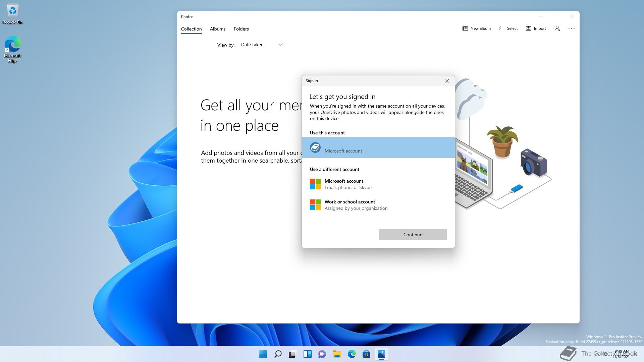Click the New album icon in Photos

pos(465,29)
